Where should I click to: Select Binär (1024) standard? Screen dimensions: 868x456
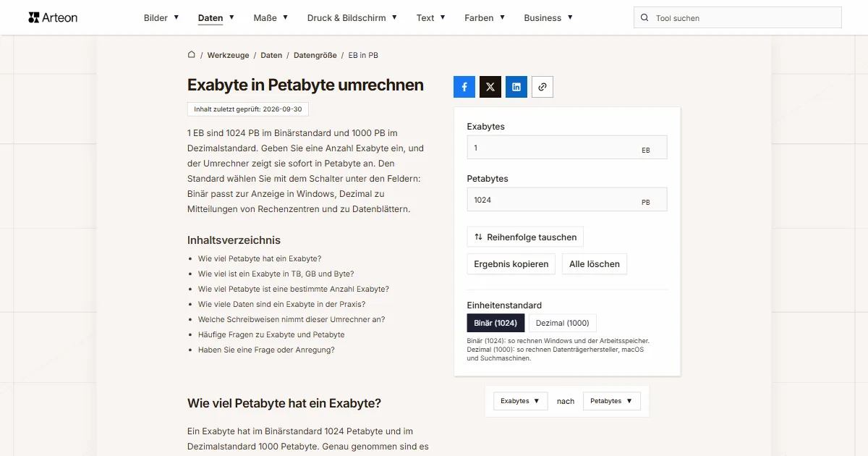click(x=495, y=323)
